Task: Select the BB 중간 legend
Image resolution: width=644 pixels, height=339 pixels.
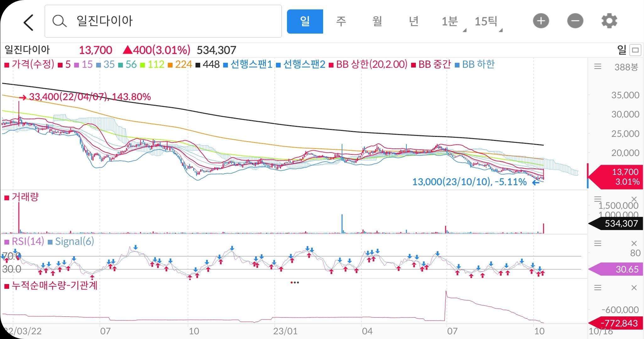Action: coord(431,65)
